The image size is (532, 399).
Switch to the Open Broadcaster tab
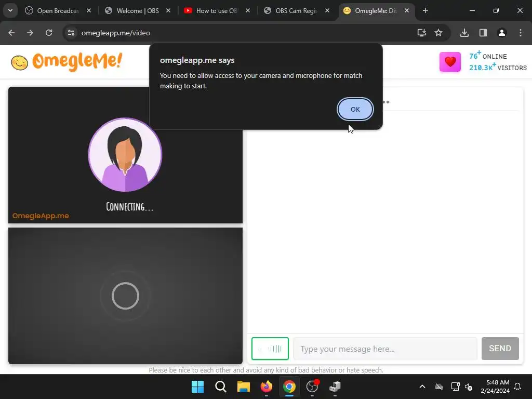click(58, 10)
